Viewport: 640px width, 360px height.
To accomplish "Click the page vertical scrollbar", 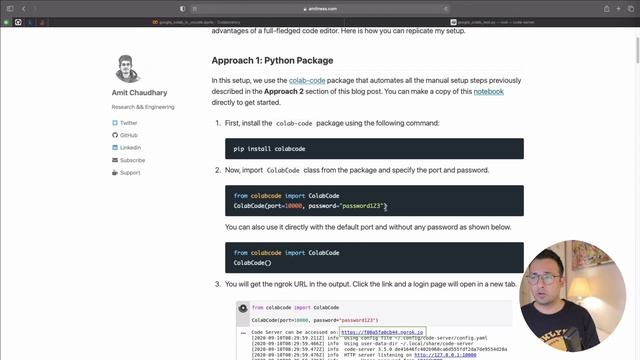I will click(637, 50).
